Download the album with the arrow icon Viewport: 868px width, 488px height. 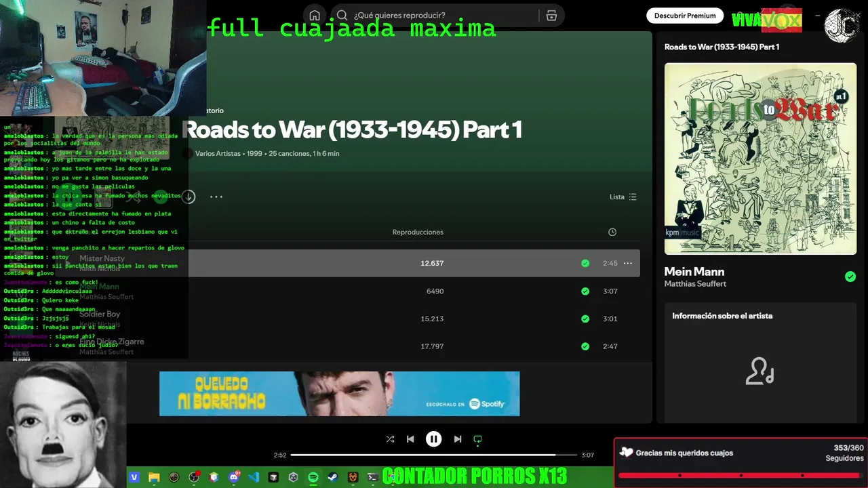point(189,197)
